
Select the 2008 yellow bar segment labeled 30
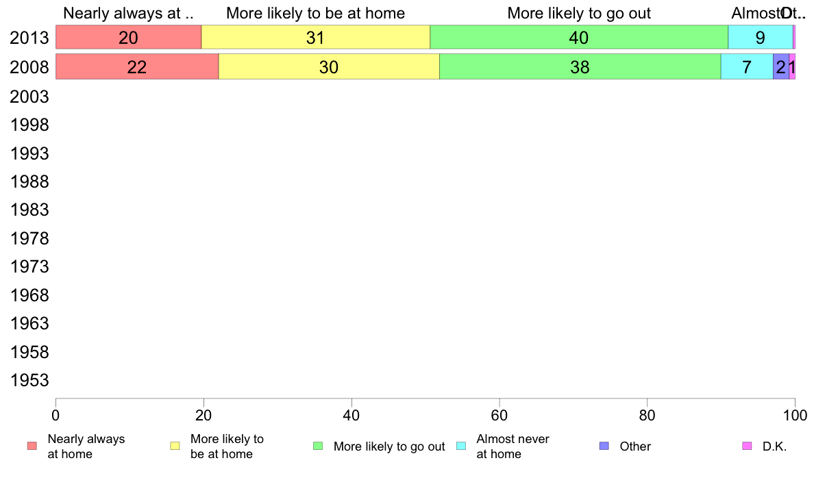click(329, 66)
